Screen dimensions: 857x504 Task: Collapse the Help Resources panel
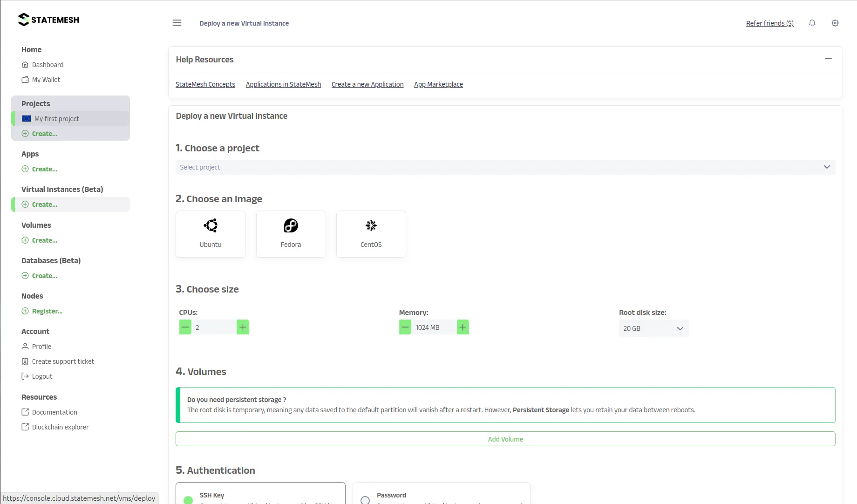(828, 59)
